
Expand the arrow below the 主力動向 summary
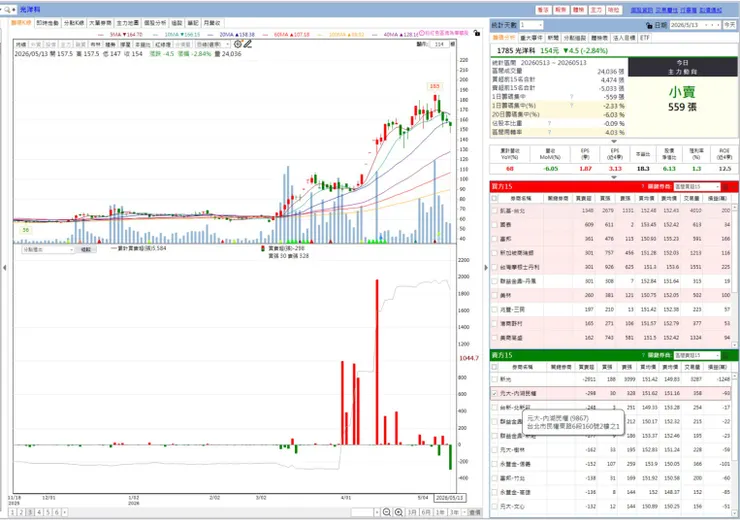pos(614,141)
